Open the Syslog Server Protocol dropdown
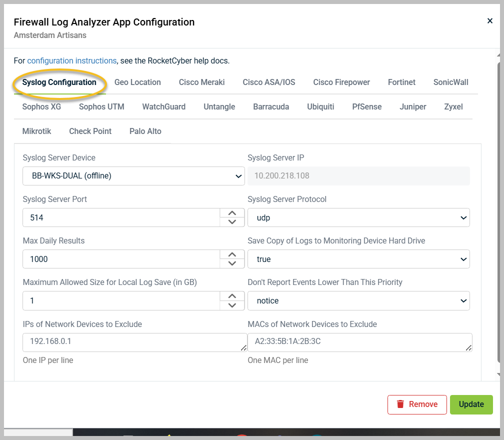 [x=359, y=217]
